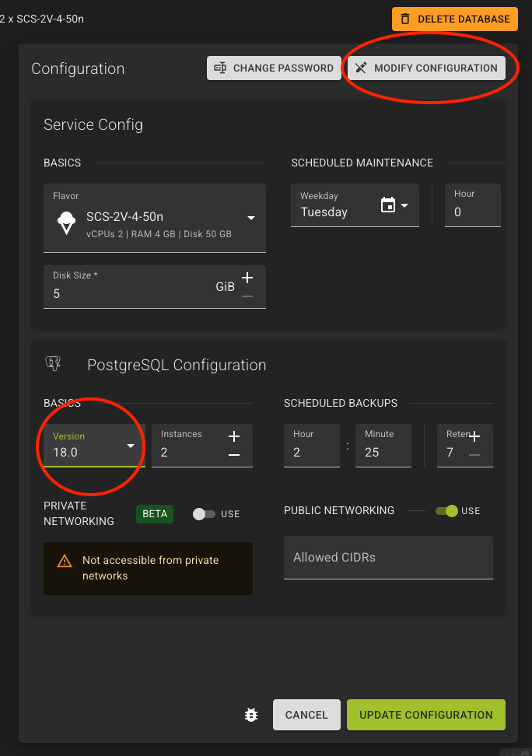Click the 'SCHEDULED MAINTENANCE' label
The image size is (532, 756).
pos(362,163)
